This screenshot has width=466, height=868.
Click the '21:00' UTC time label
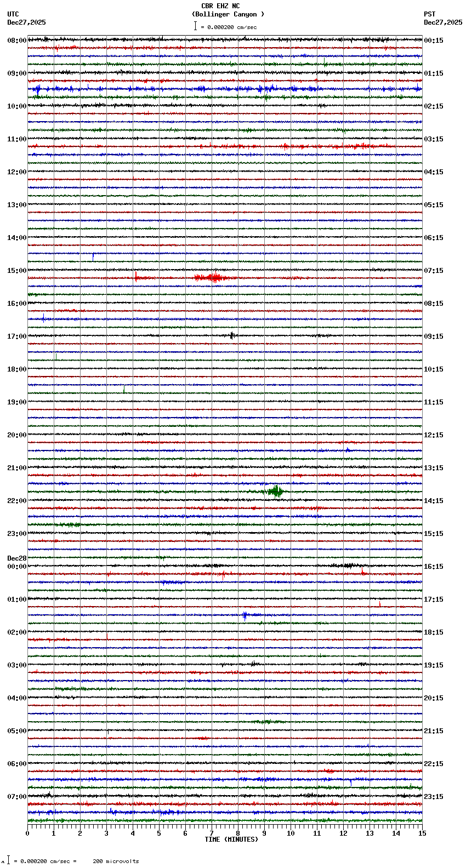click(x=17, y=468)
